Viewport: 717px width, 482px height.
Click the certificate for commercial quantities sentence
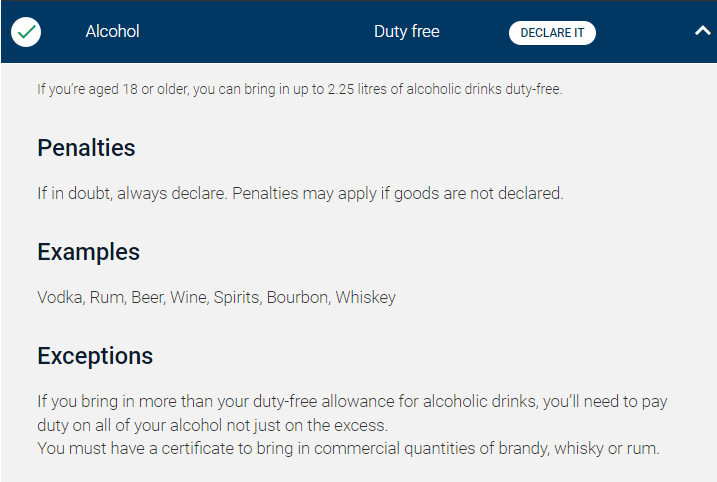[348, 448]
